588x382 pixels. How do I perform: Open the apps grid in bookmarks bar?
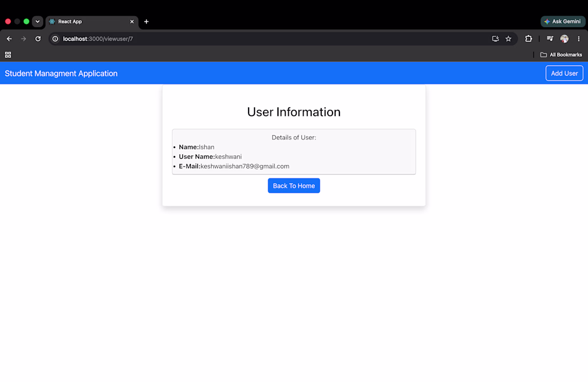pos(8,54)
